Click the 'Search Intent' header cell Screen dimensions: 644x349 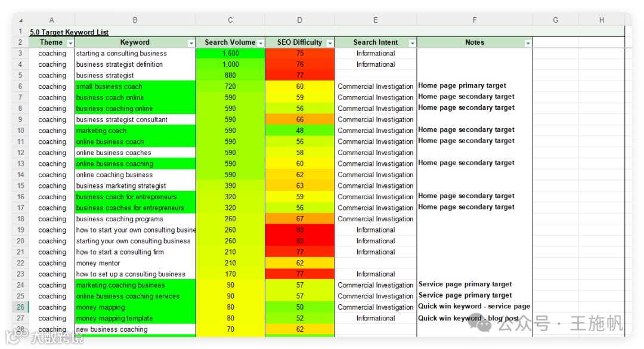click(376, 42)
